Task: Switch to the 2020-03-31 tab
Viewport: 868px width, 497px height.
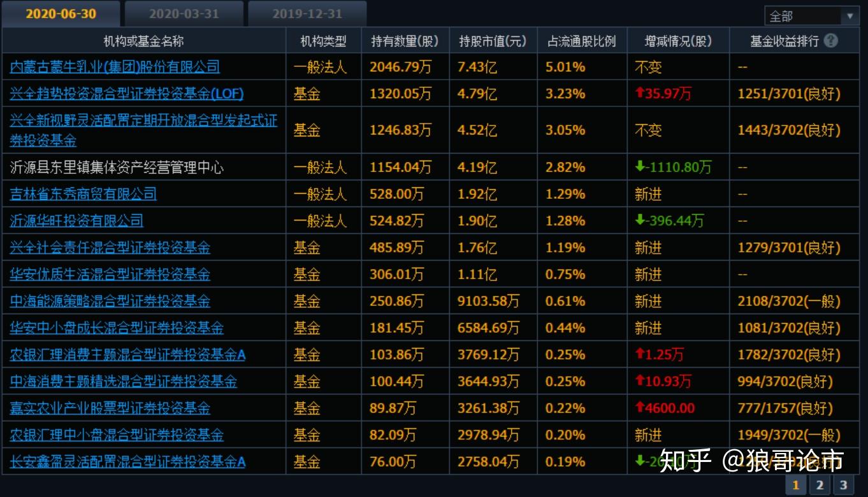Action: pos(184,13)
